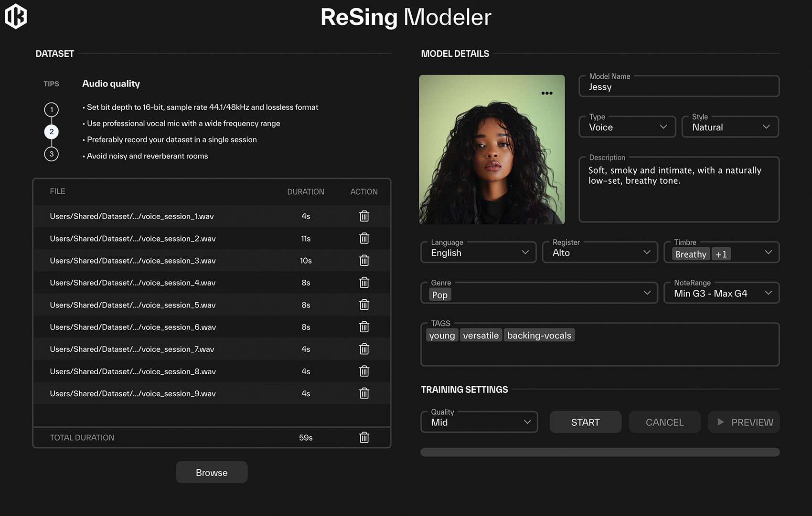The width and height of the screenshot is (812, 516).
Task: Delete voice_session_3.wav with the trash icon
Action: pyautogui.click(x=364, y=260)
